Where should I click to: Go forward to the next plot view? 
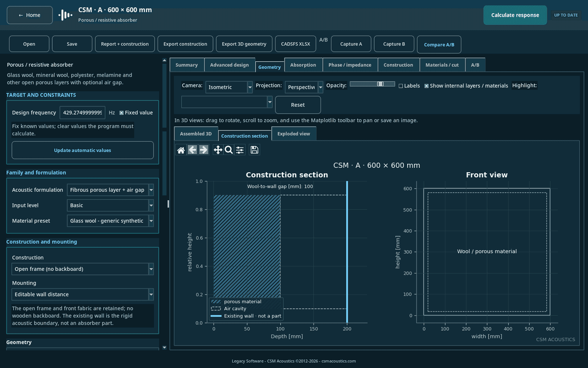click(x=204, y=150)
